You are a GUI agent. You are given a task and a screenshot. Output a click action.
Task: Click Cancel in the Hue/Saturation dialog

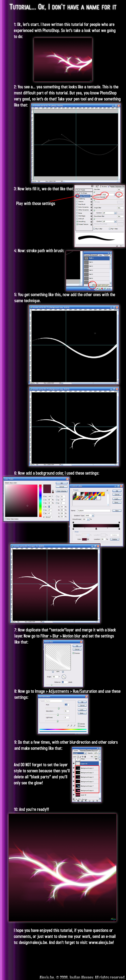82,705
